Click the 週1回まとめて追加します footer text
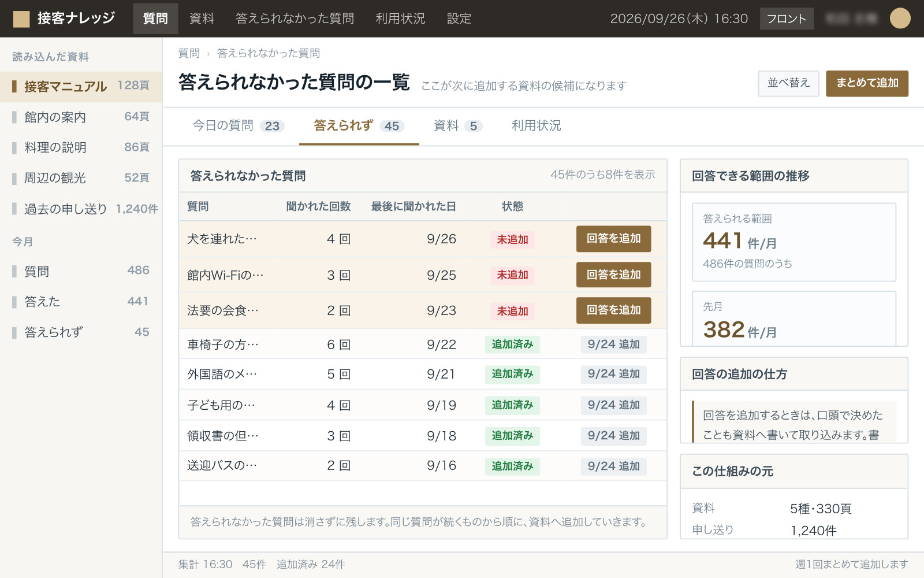 tap(851, 565)
